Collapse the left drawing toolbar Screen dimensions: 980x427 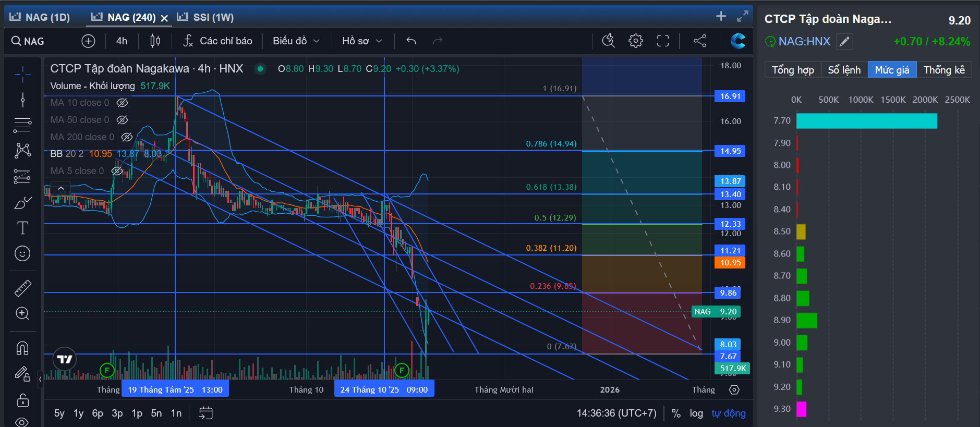click(40, 380)
